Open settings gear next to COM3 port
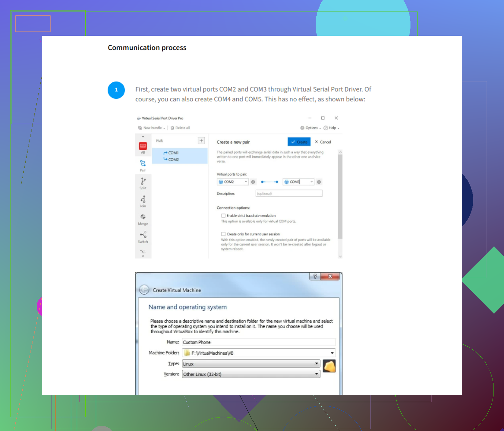The width and height of the screenshot is (504, 431). click(x=319, y=182)
